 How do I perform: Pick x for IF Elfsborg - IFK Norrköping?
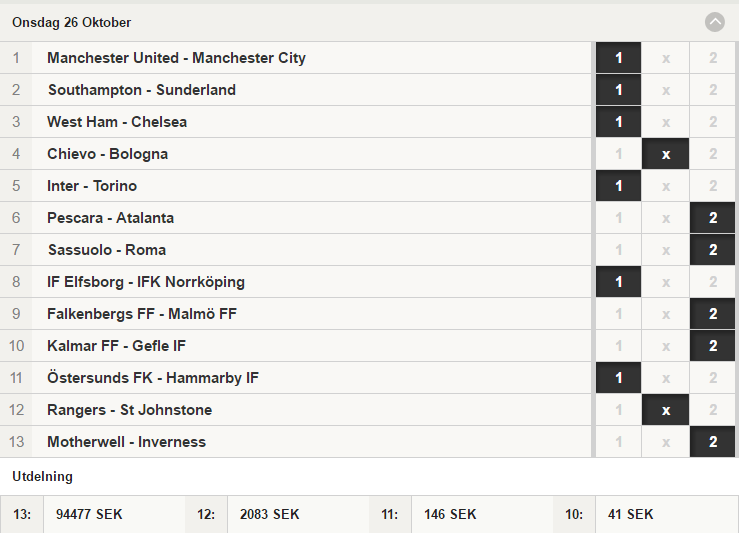[665, 282]
